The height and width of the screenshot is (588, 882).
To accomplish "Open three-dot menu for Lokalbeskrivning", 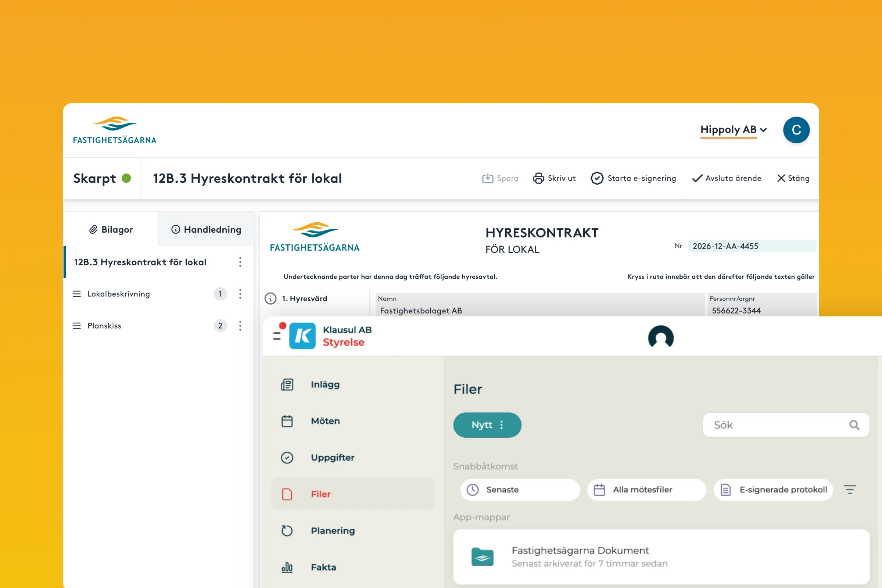I will [x=240, y=294].
